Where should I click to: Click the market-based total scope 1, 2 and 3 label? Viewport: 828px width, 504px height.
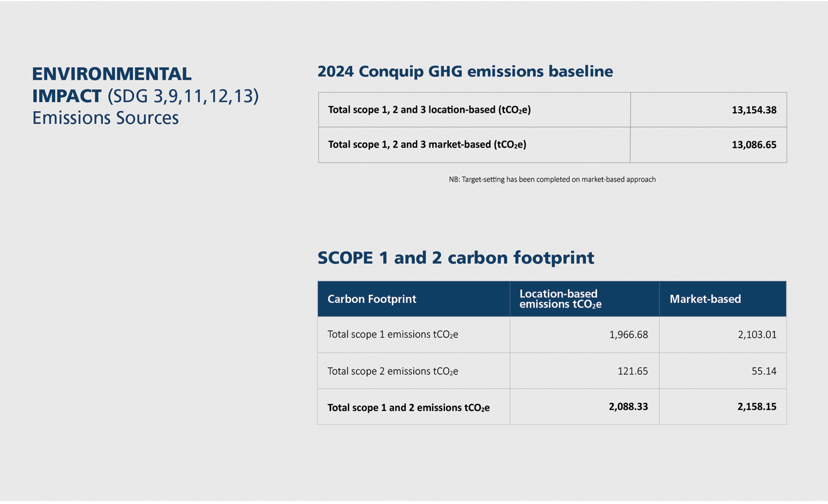(x=427, y=145)
